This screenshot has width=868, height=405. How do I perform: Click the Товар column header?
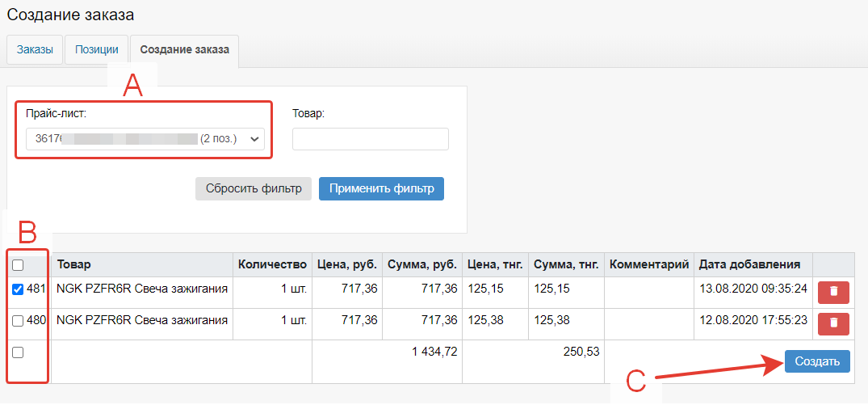point(74,264)
